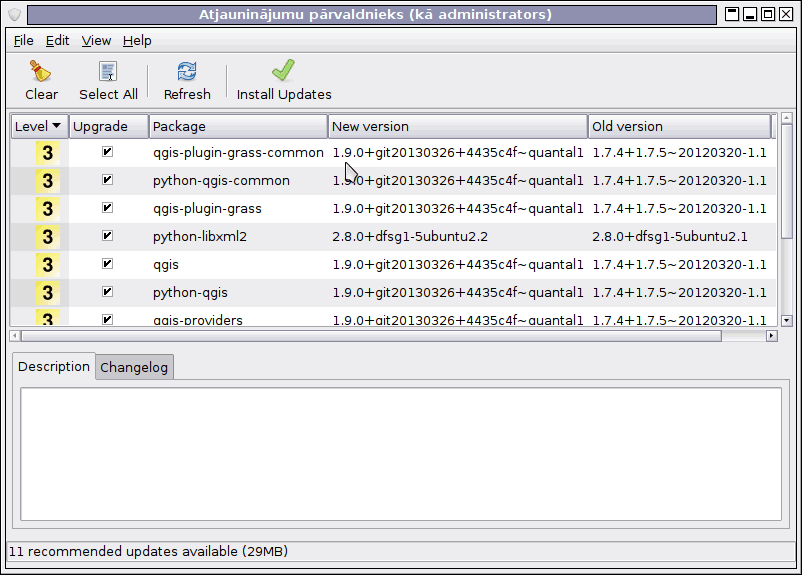Select the python-qgis-common package name
Screen dimensions: 802x575
(221, 181)
